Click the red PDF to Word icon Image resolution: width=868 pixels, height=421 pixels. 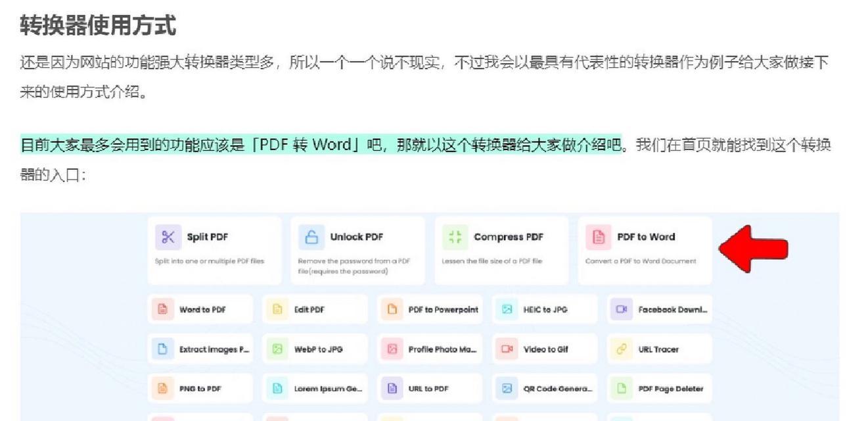598,237
